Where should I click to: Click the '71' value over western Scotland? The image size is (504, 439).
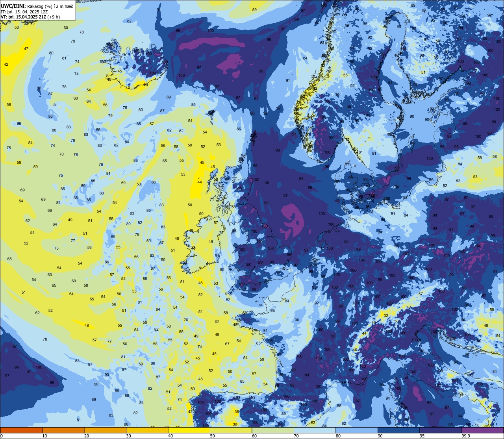tap(212, 200)
